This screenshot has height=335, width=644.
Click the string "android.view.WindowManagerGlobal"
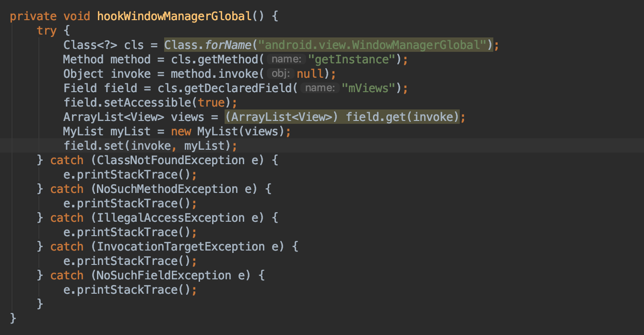(x=372, y=45)
